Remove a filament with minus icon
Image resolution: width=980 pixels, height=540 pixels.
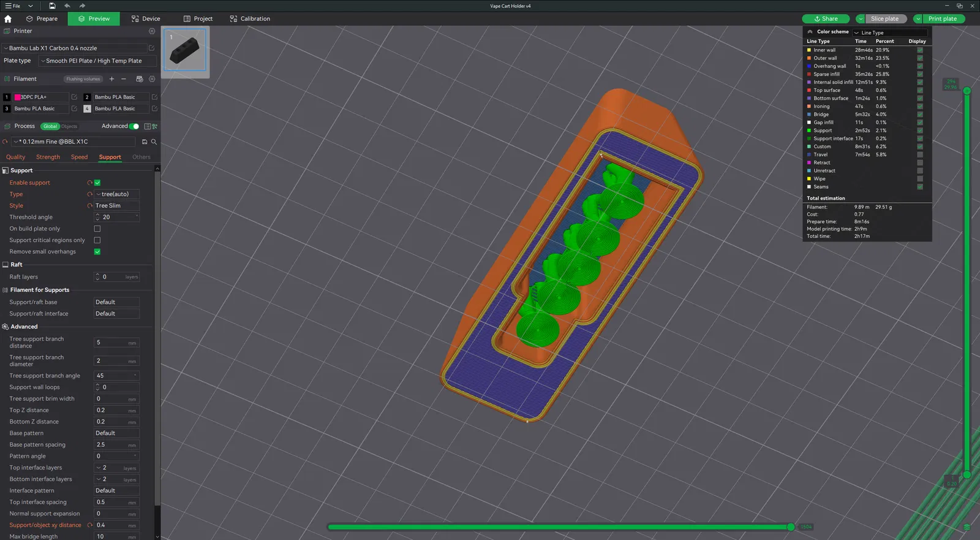pos(124,79)
